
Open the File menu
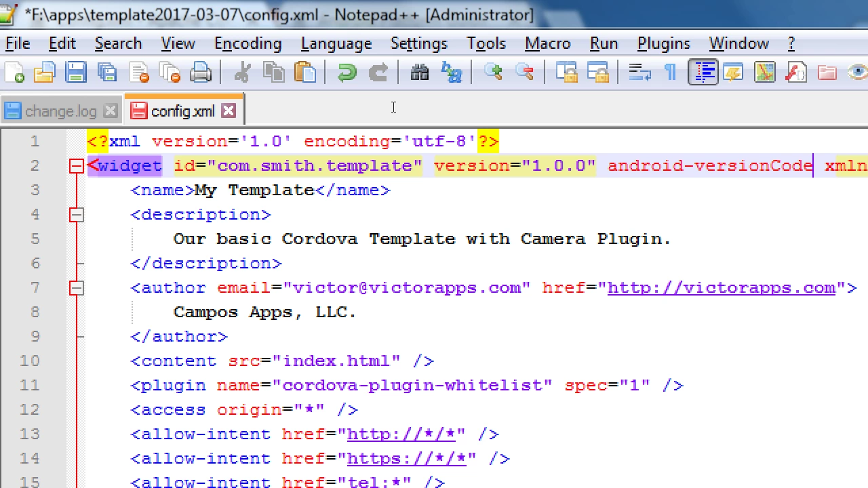pyautogui.click(x=18, y=43)
